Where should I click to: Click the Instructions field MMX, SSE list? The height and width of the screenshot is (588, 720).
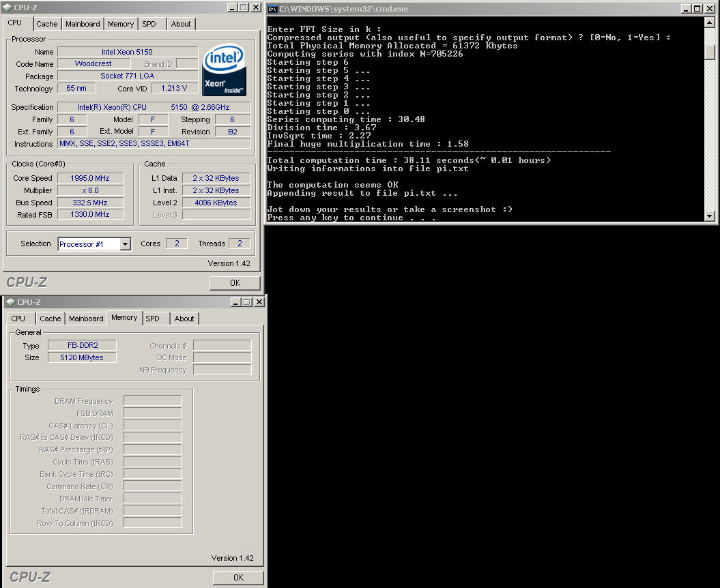coord(154,144)
